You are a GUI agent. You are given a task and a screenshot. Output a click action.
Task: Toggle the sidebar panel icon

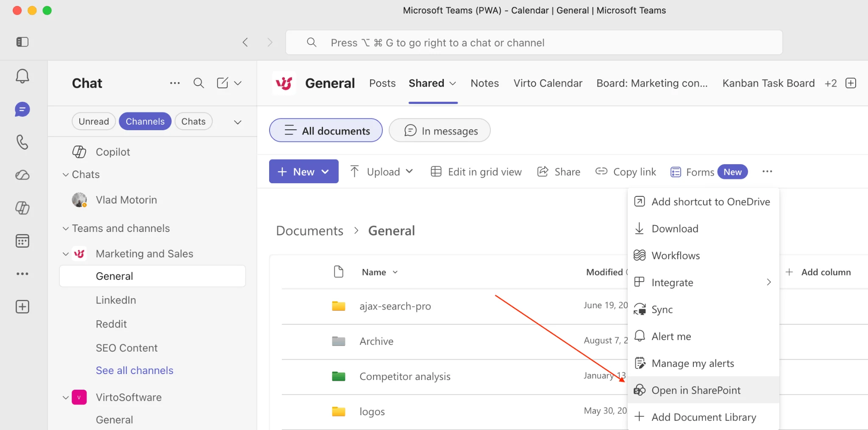[x=22, y=42]
